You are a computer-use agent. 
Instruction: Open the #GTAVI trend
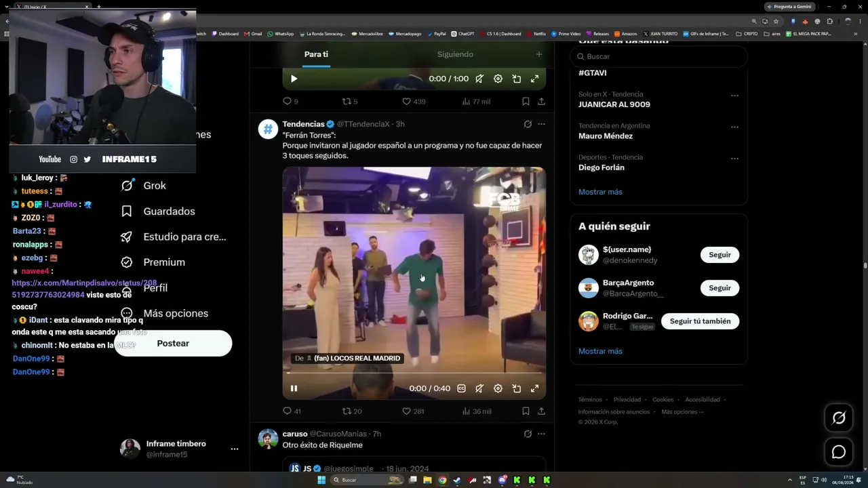593,73
